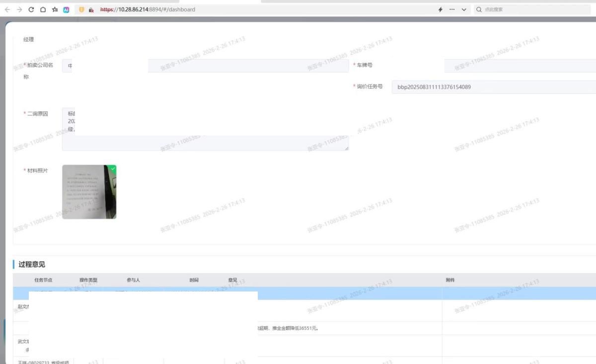Open the AI assistant icon in toolbar
Image resolution: width=596 pixels, height=364 pixels.
(66, 9)
